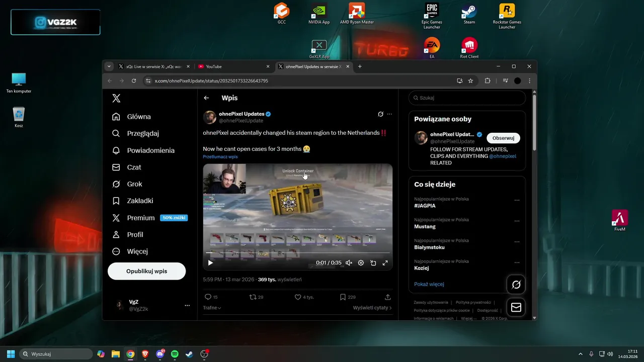The height and width of the screenshot is (362, 644).
Task: Click the X logo in the sidebar
Action: click(x=116, y=98)
